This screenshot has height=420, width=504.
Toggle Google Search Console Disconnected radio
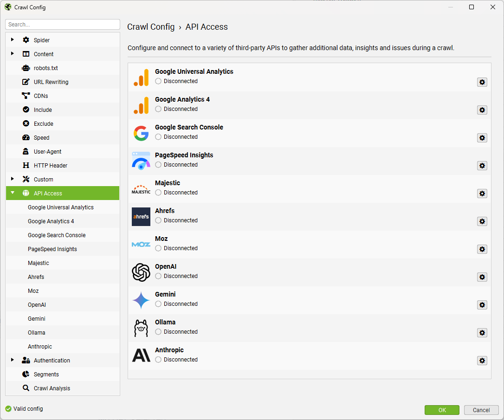coord(158,137)
